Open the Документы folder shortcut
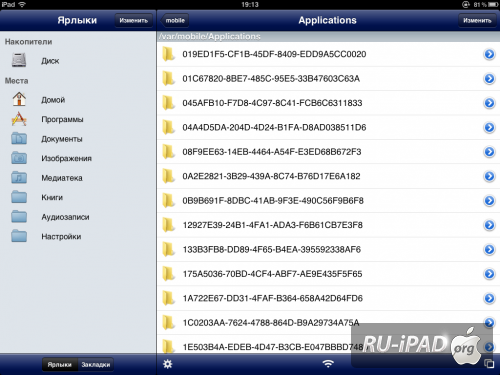 [x=78, y=139]
